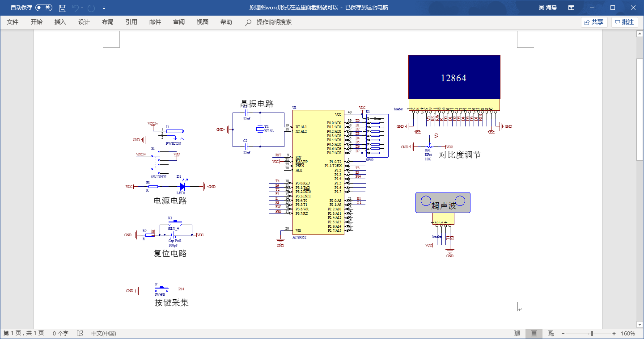Click the user name 吴 海晨
Image resolution: width=644 pixels, height=339 pixels.
(547, 8)
